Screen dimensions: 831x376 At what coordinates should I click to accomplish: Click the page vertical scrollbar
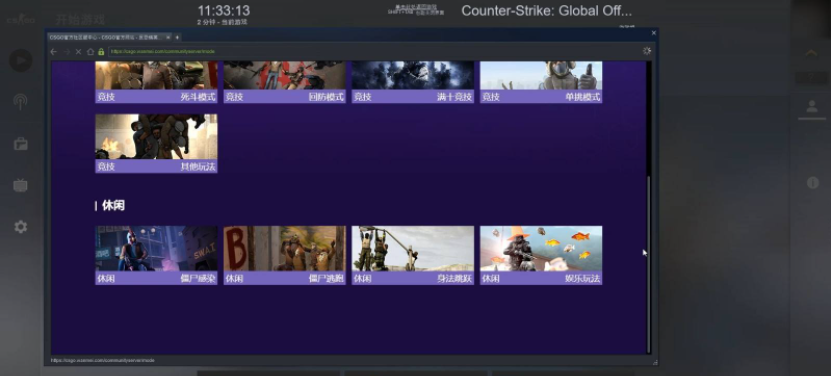[x=649, y=264]
